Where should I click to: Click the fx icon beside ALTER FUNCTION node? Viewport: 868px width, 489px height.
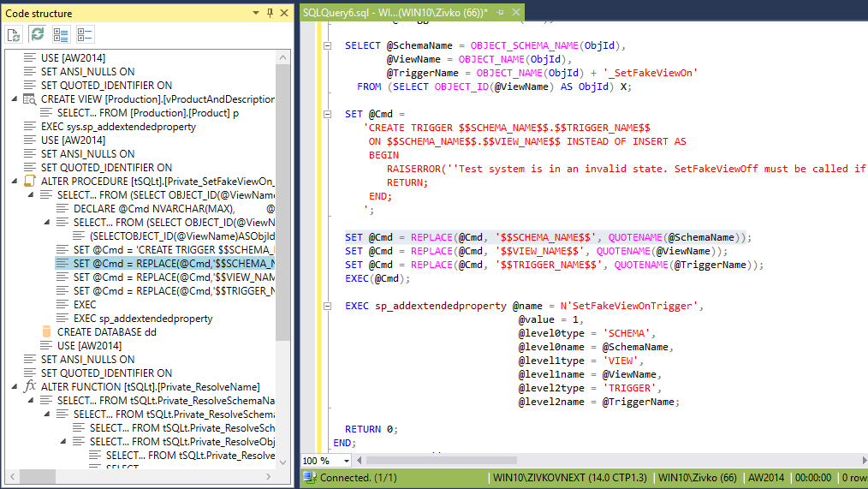point(30,386)
